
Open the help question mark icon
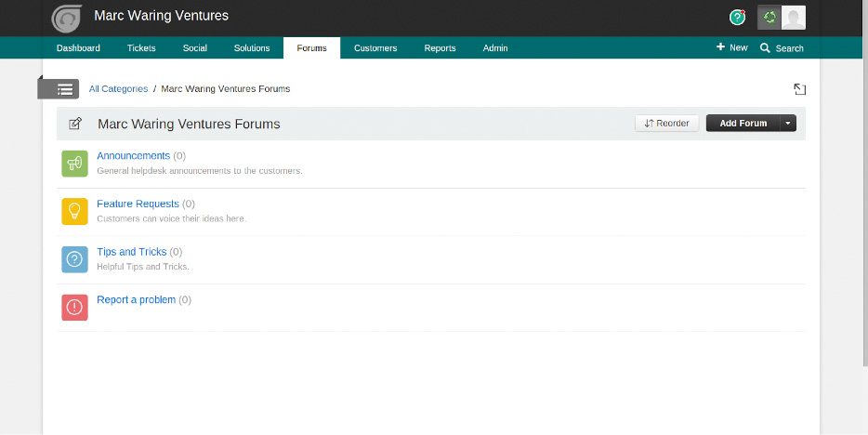point(737,18)
